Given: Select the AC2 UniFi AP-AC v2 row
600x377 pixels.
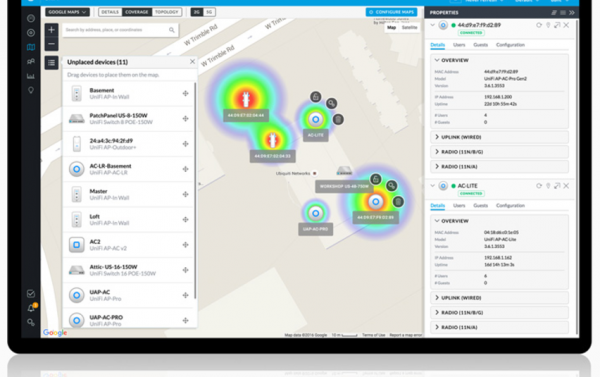Looking at the screenshot, I should [x=129, y=245].
